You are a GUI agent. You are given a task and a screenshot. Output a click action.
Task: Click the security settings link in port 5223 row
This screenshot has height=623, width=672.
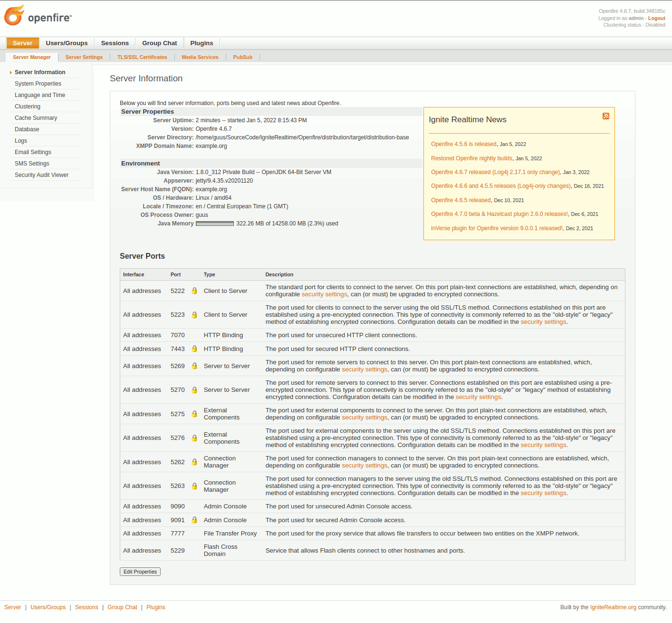[544, 322]
